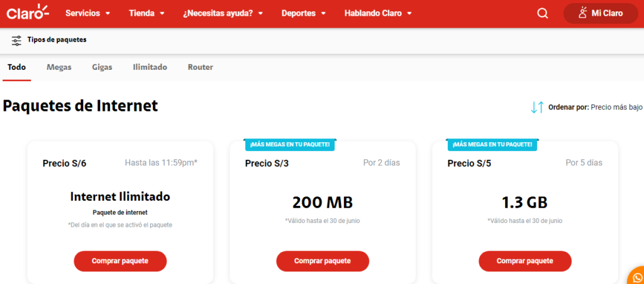Buy the Internet Ilimitado package
Image resolution: width=644 pixels, height=284 pixels.
pos(120,261)
